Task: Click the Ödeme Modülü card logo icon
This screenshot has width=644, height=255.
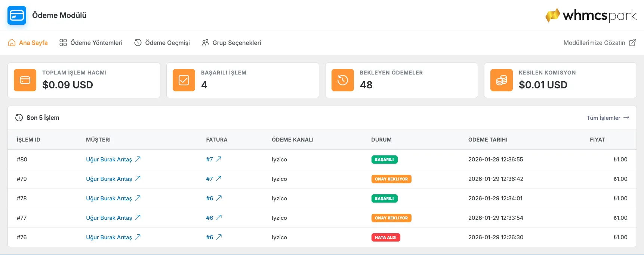Action: point(17,15)
